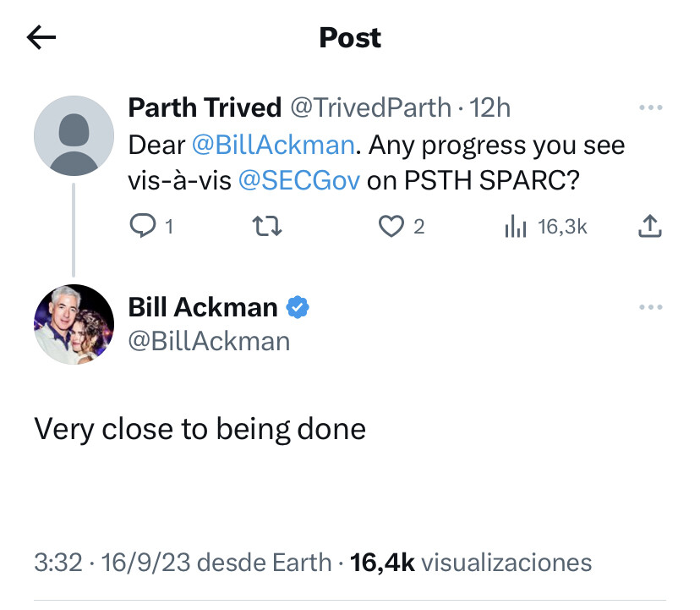Image resolution: width=700 pixels, height=610 pixels.
Task: Open more options on Parth's post
Action: (x=649, y=108)
